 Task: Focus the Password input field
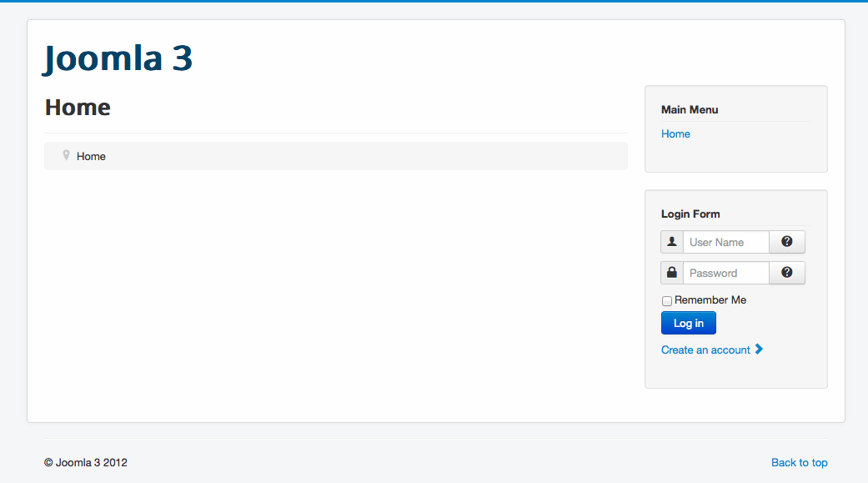click(x=725, y=273)
